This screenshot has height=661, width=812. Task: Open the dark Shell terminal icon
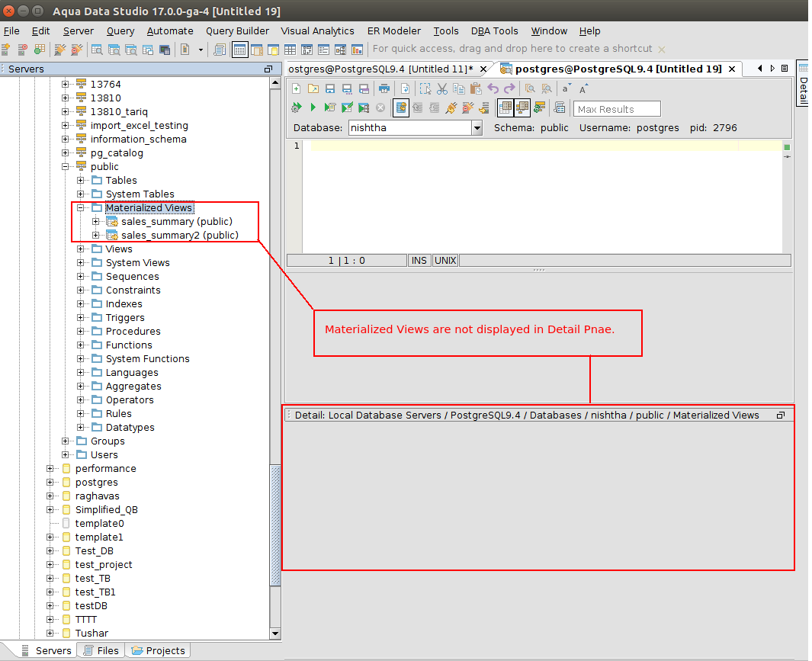[x=165, y=50]
